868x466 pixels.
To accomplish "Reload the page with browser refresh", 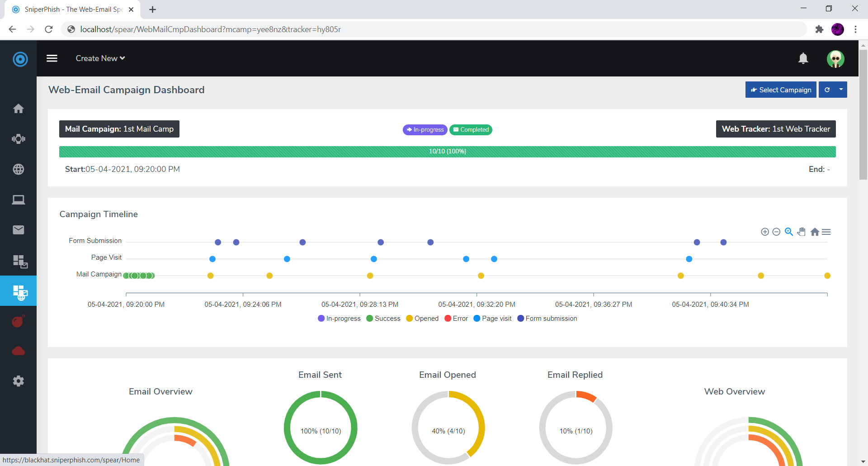I will (49, 29).
